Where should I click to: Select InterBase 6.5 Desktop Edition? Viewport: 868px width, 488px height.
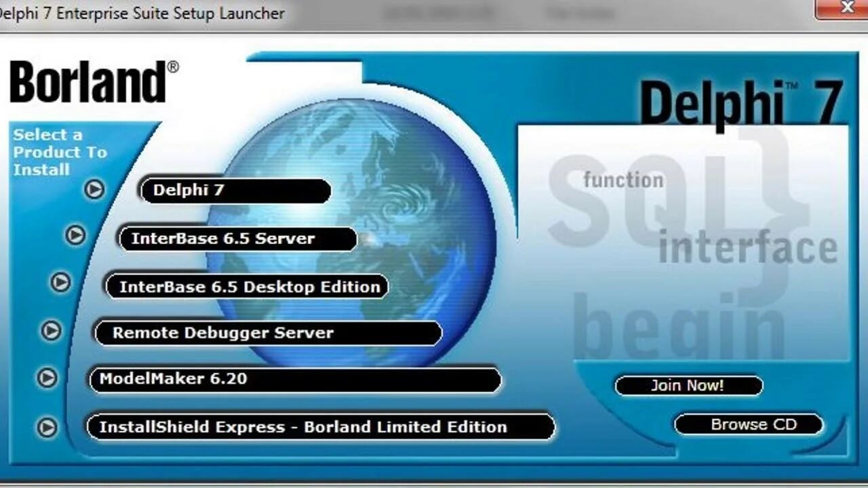246,287
